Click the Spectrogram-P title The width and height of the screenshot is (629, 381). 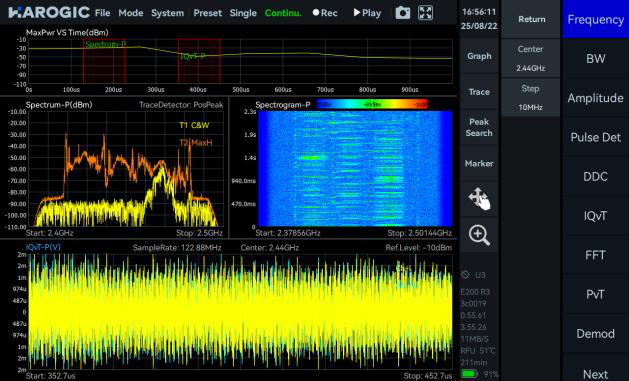pyautogui.click(x=283, y=105)
